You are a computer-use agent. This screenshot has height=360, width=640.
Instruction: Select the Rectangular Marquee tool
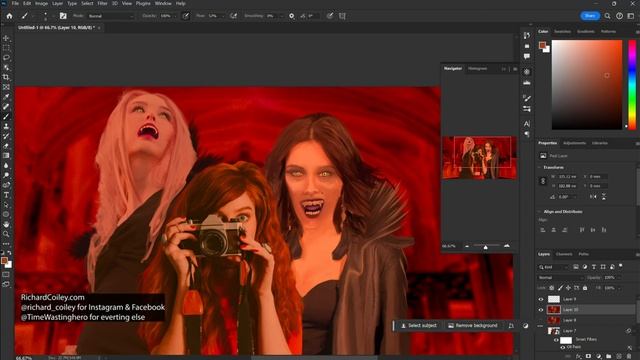tap(6, 48)
